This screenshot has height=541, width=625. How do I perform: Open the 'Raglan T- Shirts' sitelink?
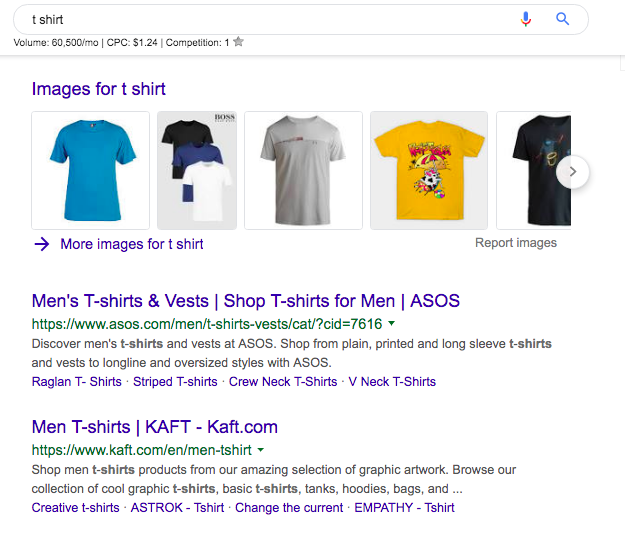[77, 382]
